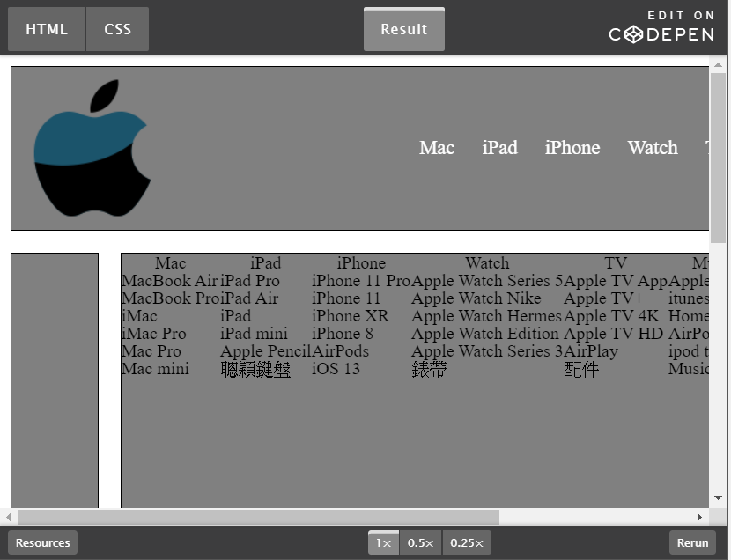This screenshot has width=731, height=560.
Task: Select iPhone 11 Pro entry
Action: pyautogui.click(x=361, y=281)
